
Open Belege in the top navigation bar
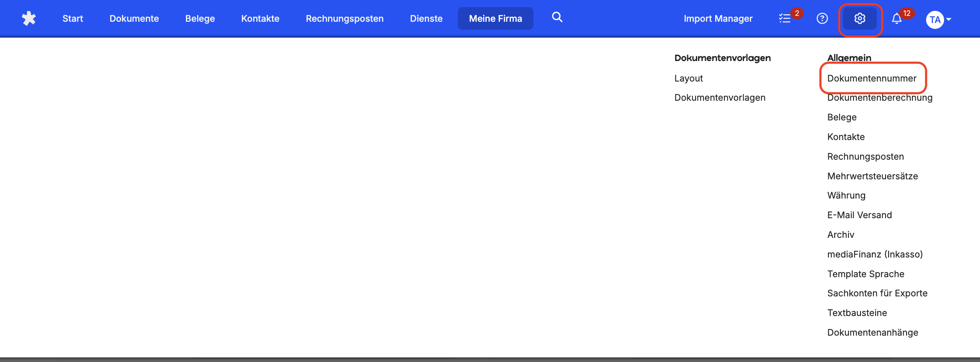200,18
